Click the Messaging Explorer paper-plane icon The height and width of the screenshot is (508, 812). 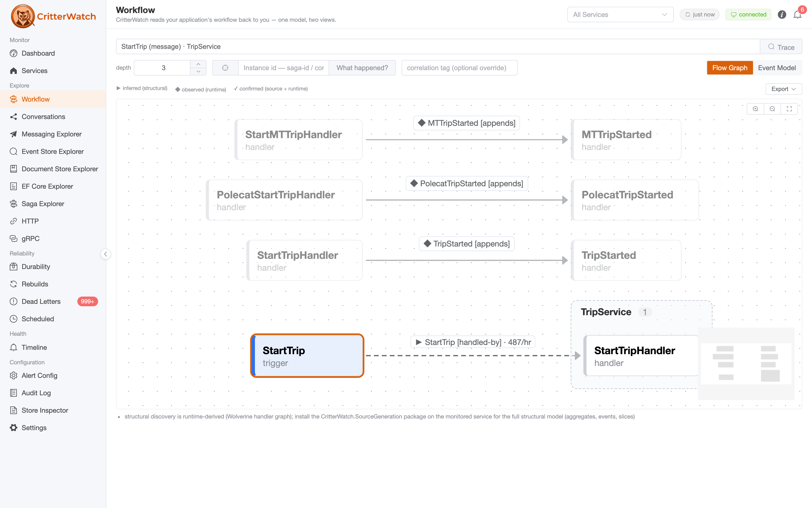(x=14, y=134)
